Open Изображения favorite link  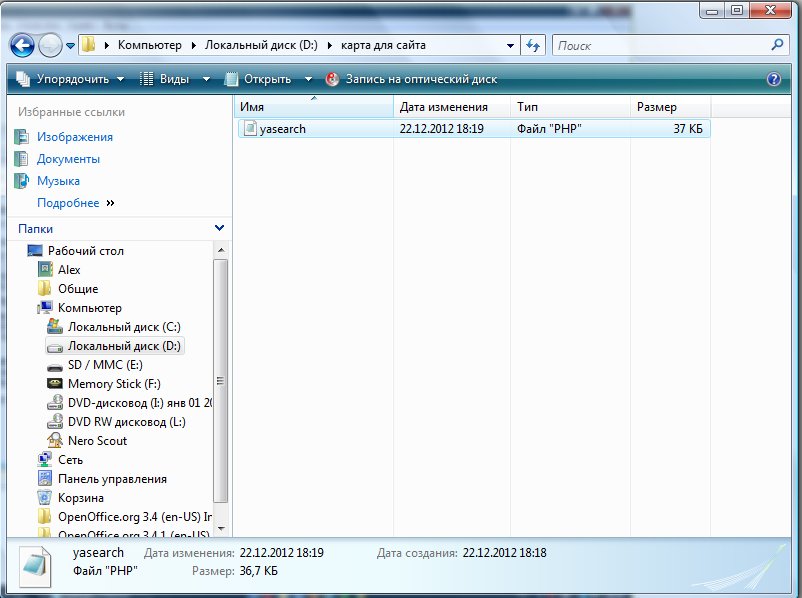(75, 137)
